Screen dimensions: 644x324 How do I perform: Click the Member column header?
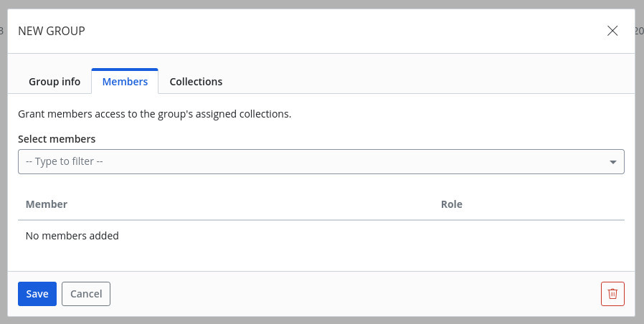pyautogui.click(x=47, y=204)
